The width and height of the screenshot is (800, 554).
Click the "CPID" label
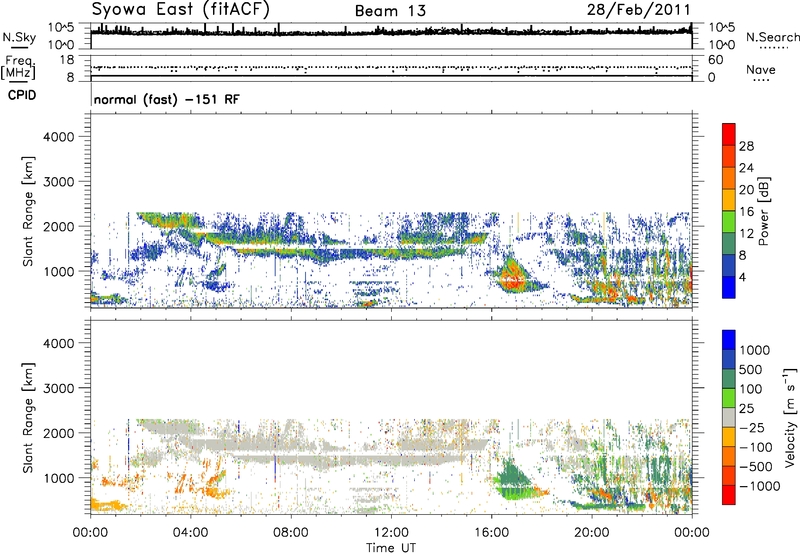(x=22, y=95)
